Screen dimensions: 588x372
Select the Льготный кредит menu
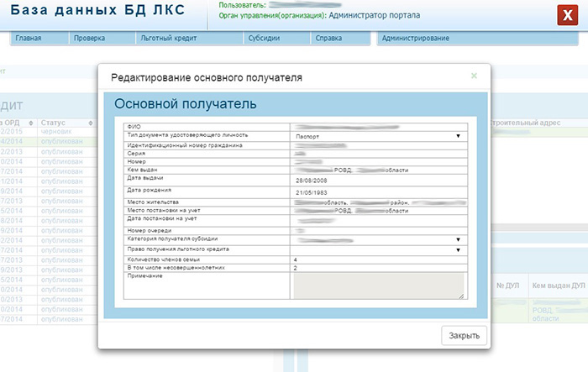click(163, 39)
